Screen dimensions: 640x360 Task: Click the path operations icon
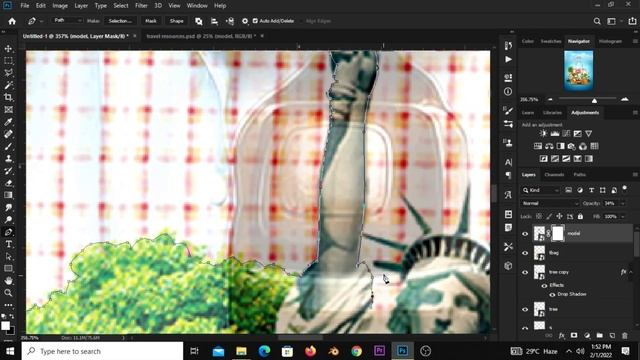click(199, 21)
